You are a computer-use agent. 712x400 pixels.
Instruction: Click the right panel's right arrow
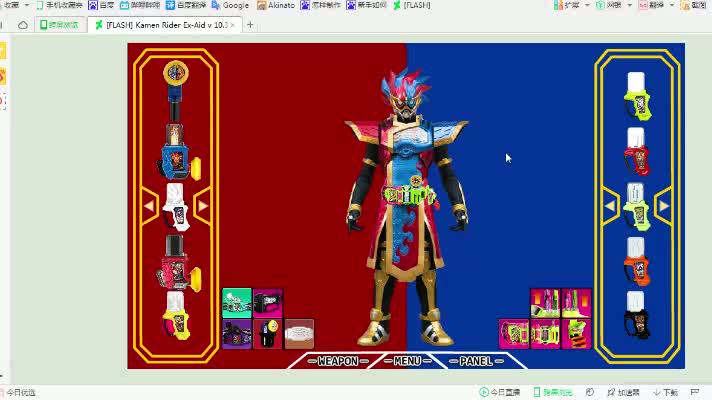pyautogui.click(x=664, y=206)
